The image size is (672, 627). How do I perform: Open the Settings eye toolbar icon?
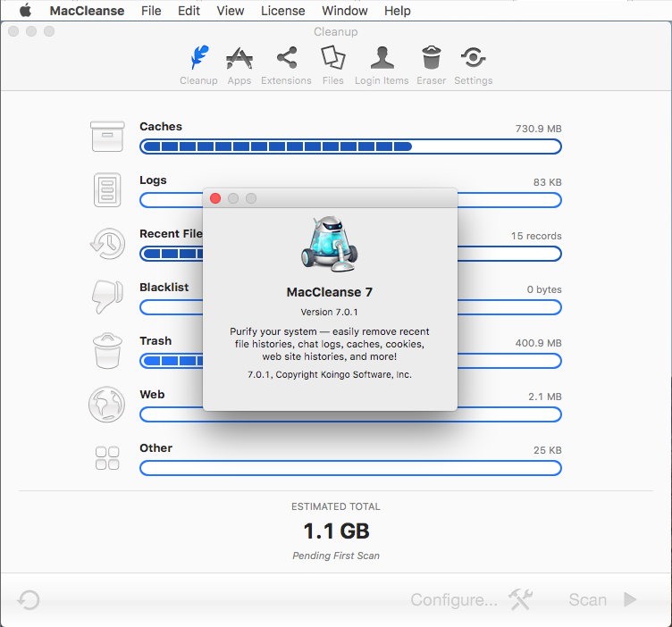473,57
